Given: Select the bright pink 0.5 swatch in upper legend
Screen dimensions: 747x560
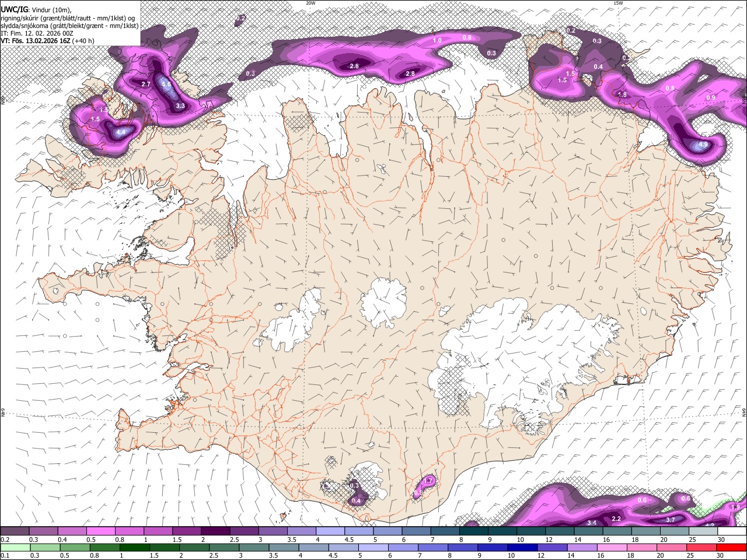Looking at the screenshot, I should (x=100, y=531).
